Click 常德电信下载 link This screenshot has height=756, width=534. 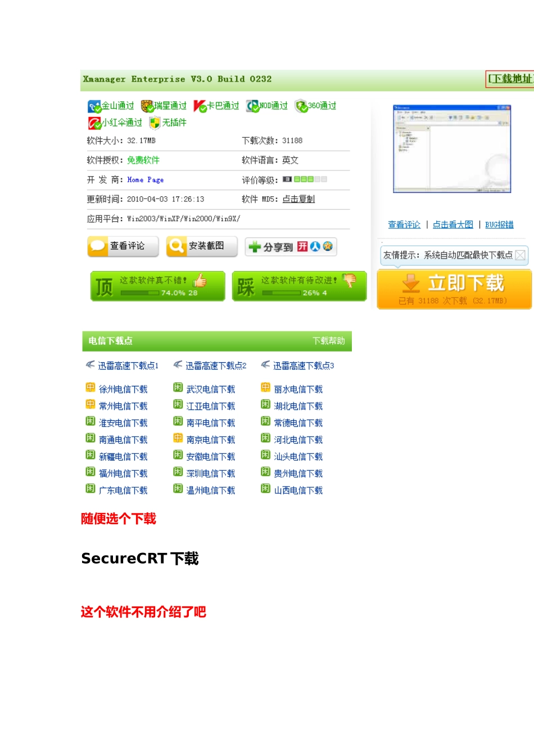click(x=298, y=423)
